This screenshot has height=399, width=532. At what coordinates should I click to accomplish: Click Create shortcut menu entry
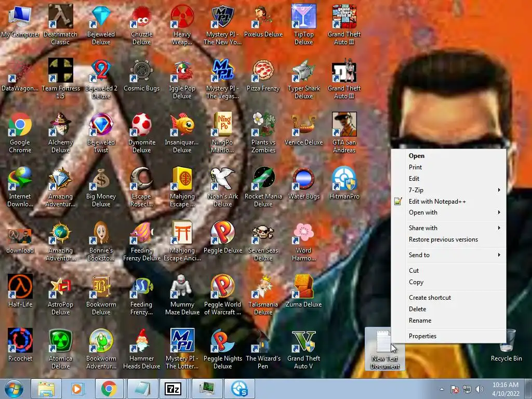(448, 298)
